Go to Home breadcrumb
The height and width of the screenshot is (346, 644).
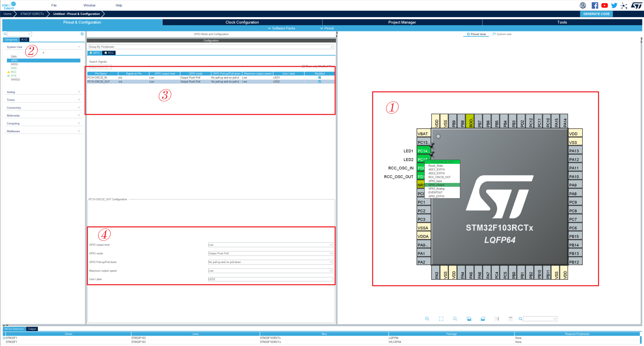(8, 14)
